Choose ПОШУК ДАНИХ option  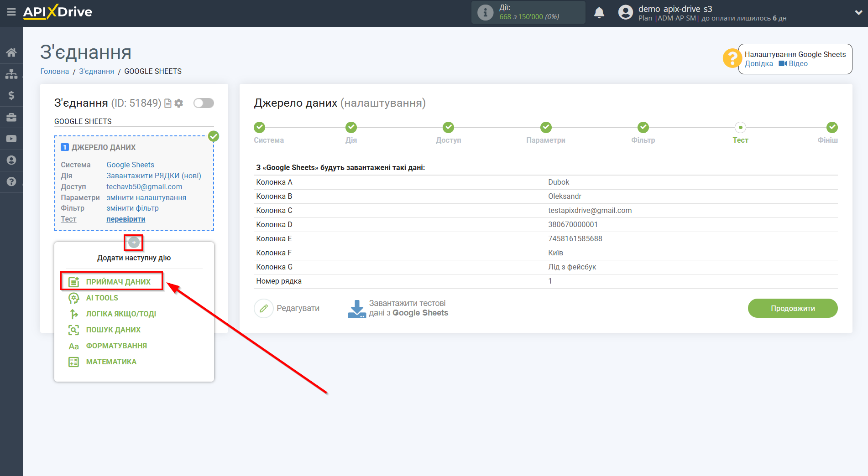coord(113,330)
